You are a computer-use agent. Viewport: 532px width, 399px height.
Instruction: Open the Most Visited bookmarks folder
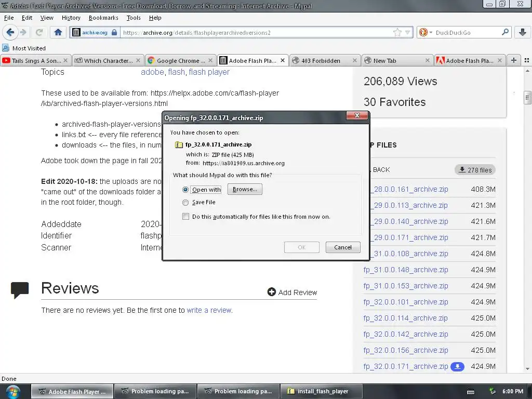[x=24, y=48]
